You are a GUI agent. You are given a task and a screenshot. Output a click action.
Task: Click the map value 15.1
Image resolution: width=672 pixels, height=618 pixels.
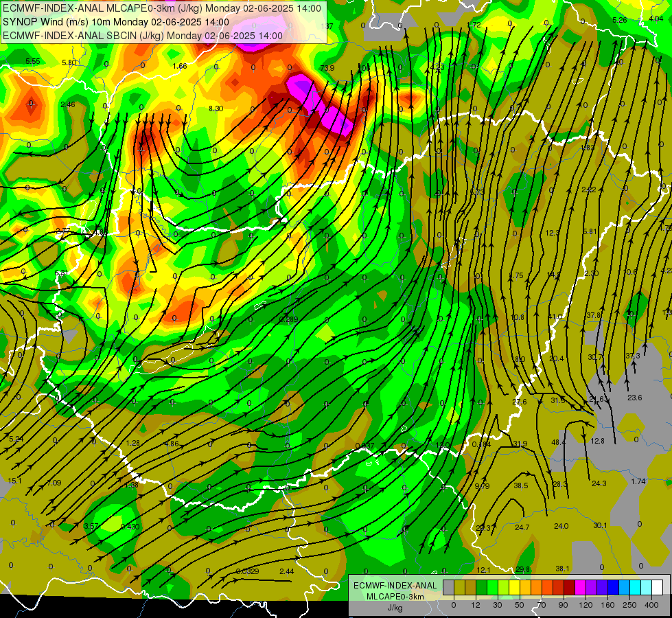(x=14, y=481)
